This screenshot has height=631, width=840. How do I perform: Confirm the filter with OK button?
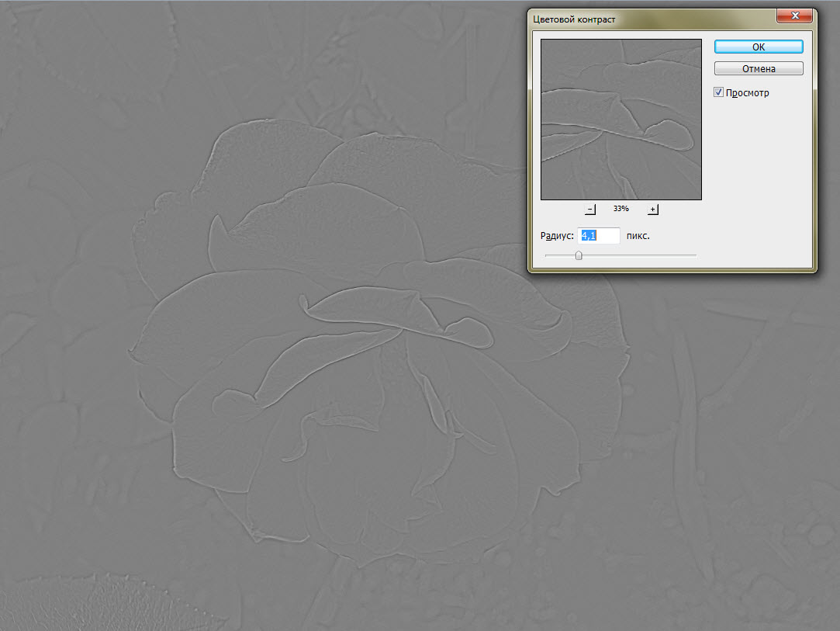click(x=759, y=47)
